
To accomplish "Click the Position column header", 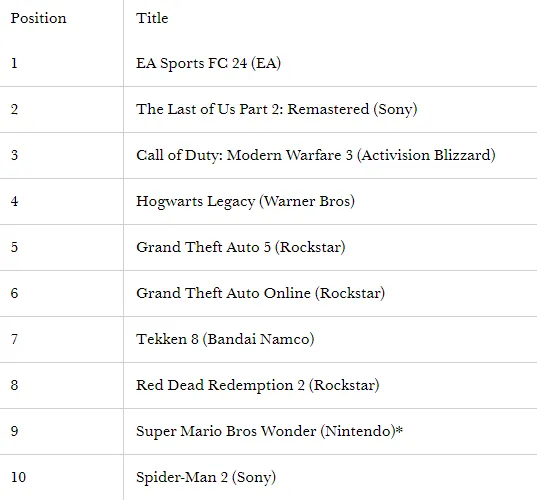I will pyautogui.click(x=38, y=18).
